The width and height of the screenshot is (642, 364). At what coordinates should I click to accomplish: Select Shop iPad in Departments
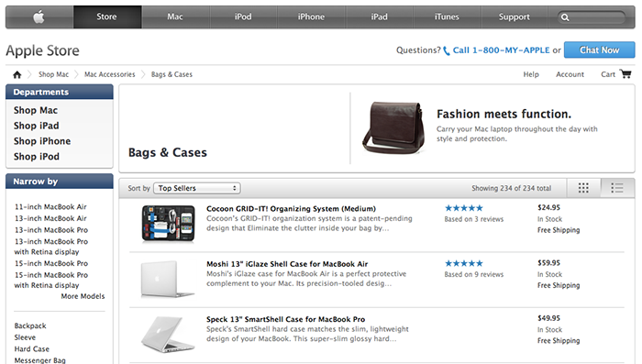(x=37, y=126)
